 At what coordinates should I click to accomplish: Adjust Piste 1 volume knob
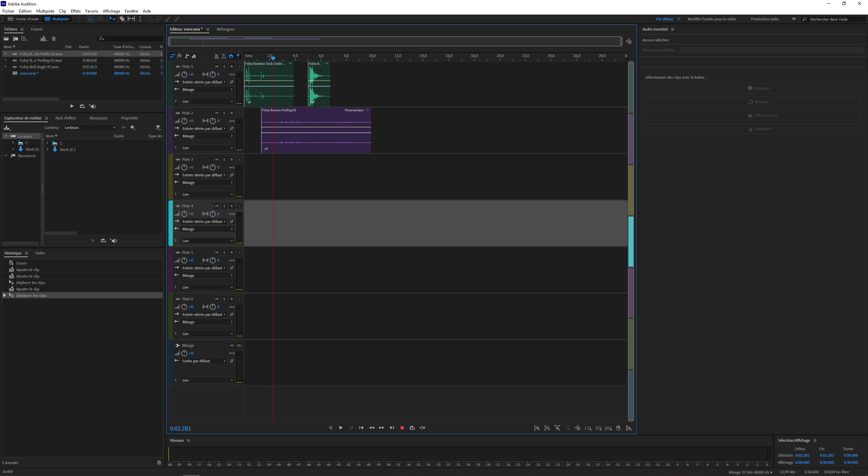click(184, 74)
